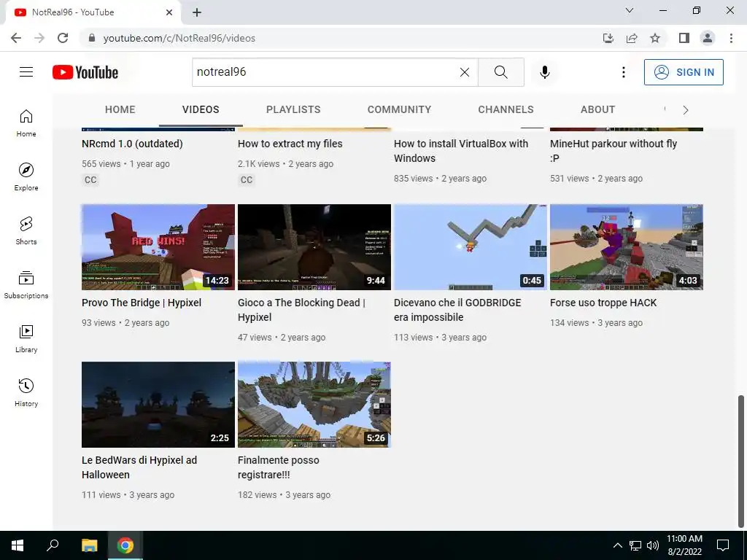Open the Forse uso troppe HACK title
The image size is (747, 560).
point(603,303)
